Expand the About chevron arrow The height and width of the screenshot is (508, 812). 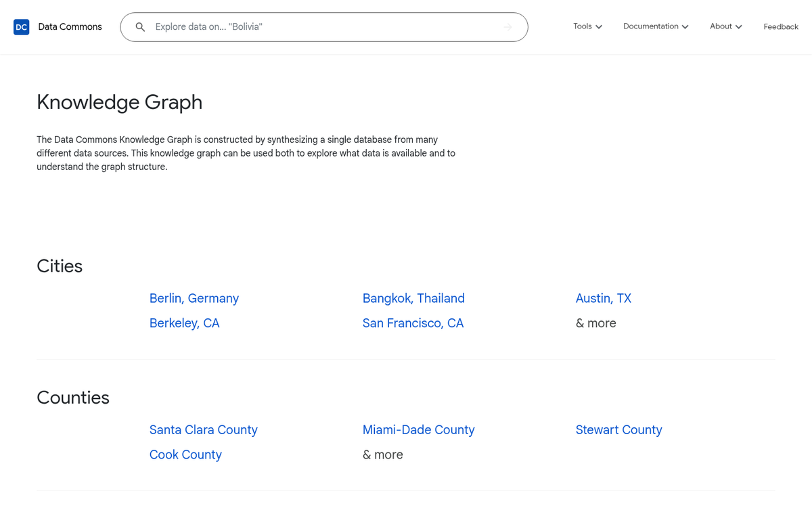coord(739,27)
